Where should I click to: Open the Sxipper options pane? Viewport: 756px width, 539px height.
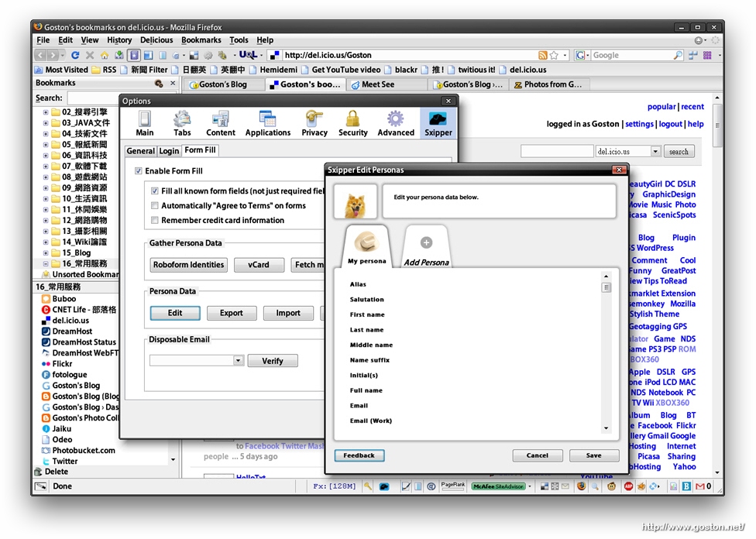coord(438,123)
